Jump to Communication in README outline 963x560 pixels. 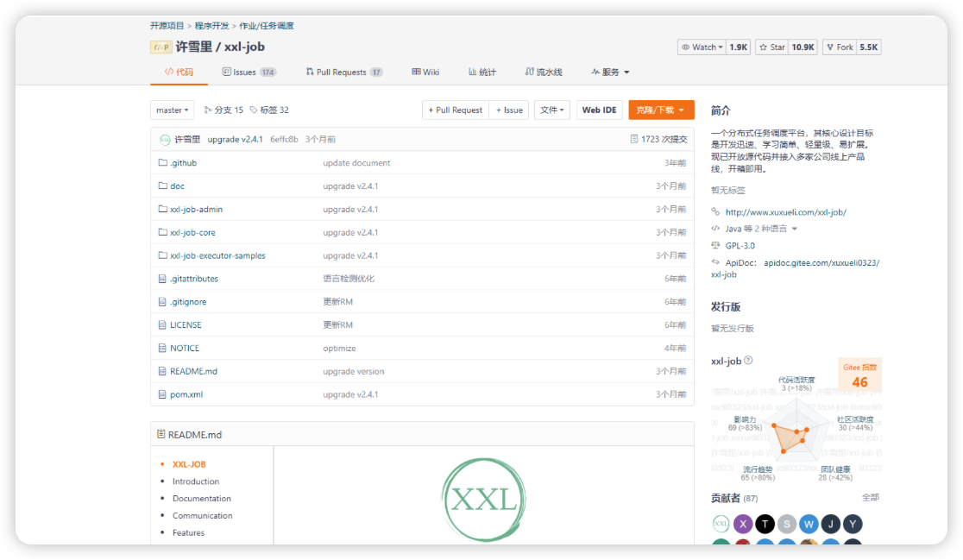(202, 516)
